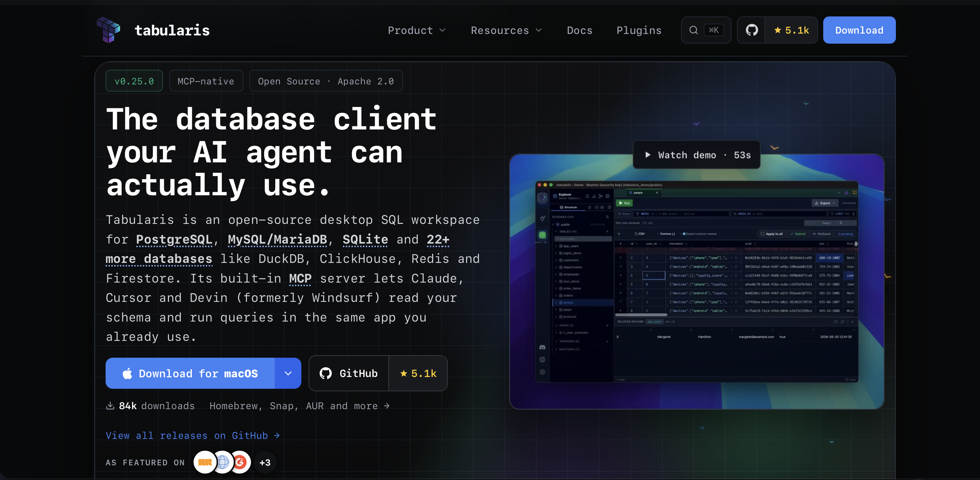Viewport: 980px width, 480px height.
Task: Click Download for macOS button
Action: [x=190, y=373]
